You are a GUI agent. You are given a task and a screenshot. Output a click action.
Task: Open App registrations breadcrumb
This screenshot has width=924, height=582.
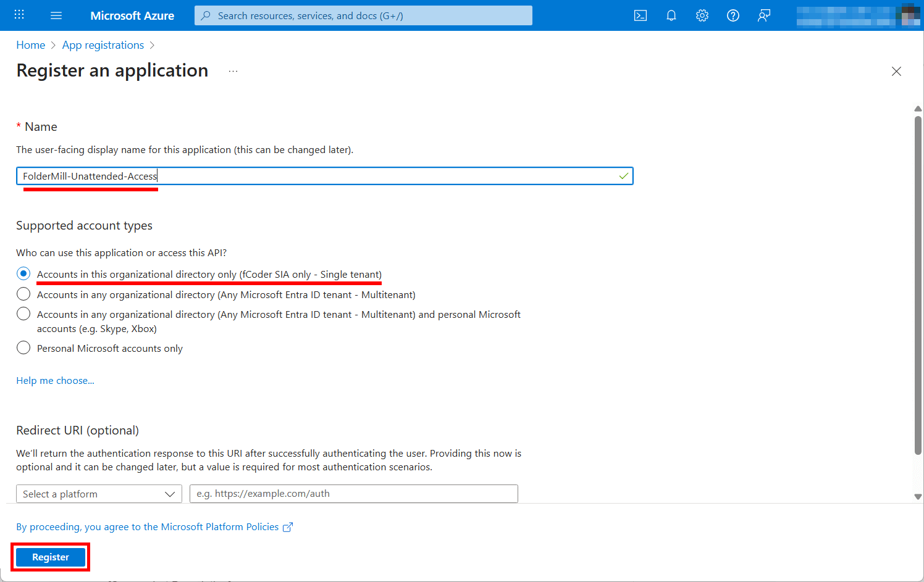tap(103, 44)
